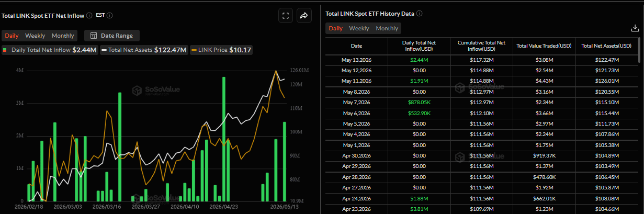Click info icon beside Total LINK Spot ETF Net Inflow
The image size is (644, 214).
[89, 16]
